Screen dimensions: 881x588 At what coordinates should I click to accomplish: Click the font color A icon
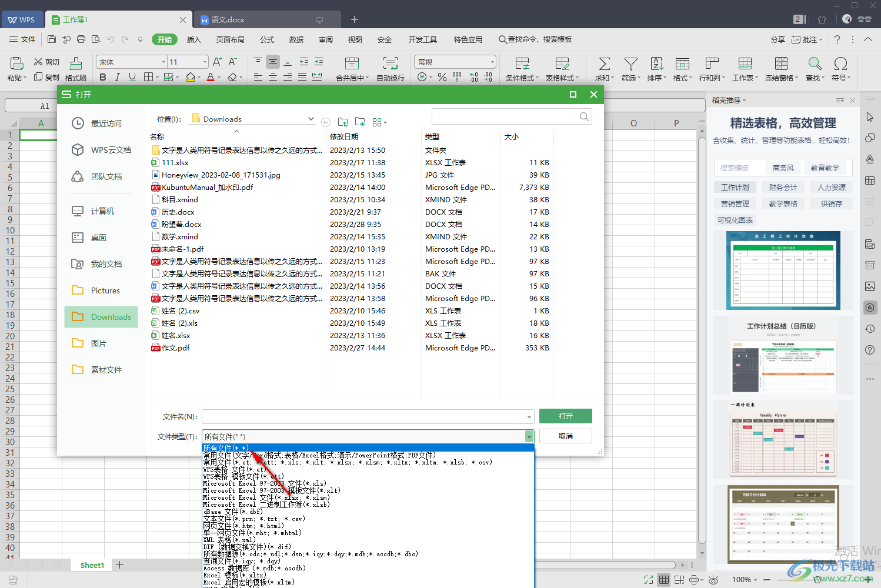(211, 77)
